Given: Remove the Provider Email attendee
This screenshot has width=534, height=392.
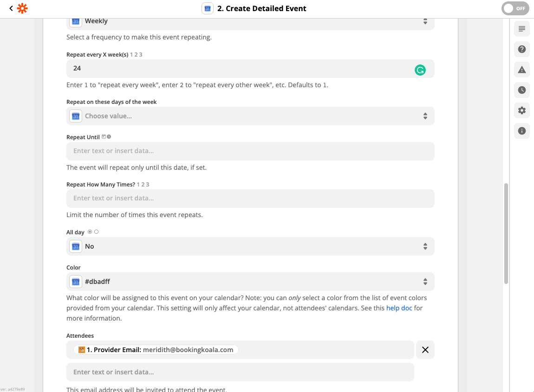Looking at the screenshot, I should 425,350.
